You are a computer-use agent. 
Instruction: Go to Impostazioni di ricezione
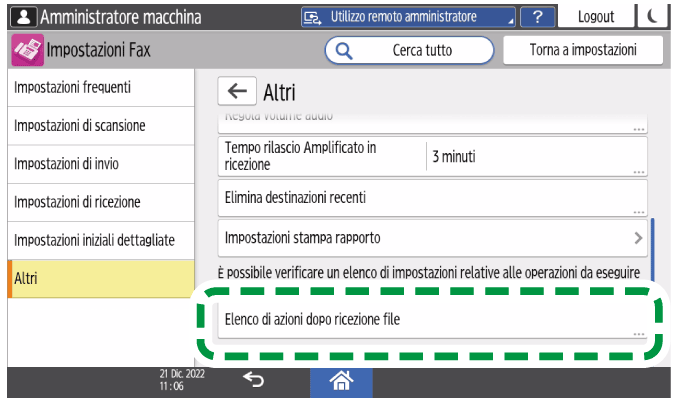point(96,202)
